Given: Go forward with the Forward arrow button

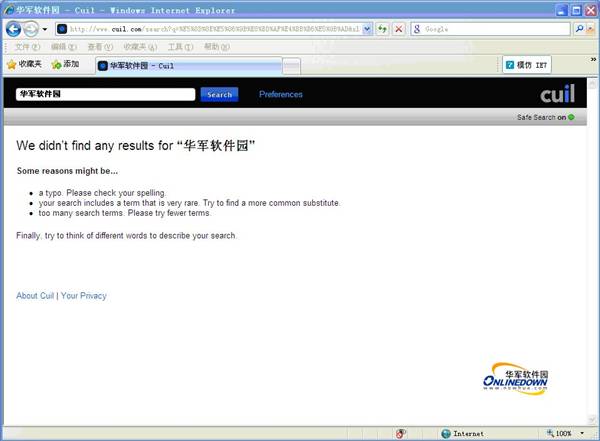Looking at the screenshot, I should tap(31, 29).
